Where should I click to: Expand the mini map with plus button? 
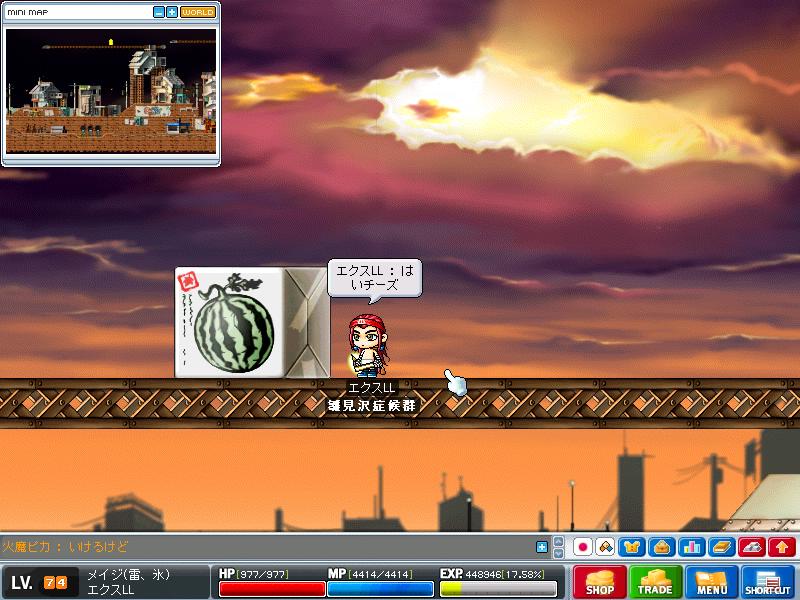coord(172,12)
